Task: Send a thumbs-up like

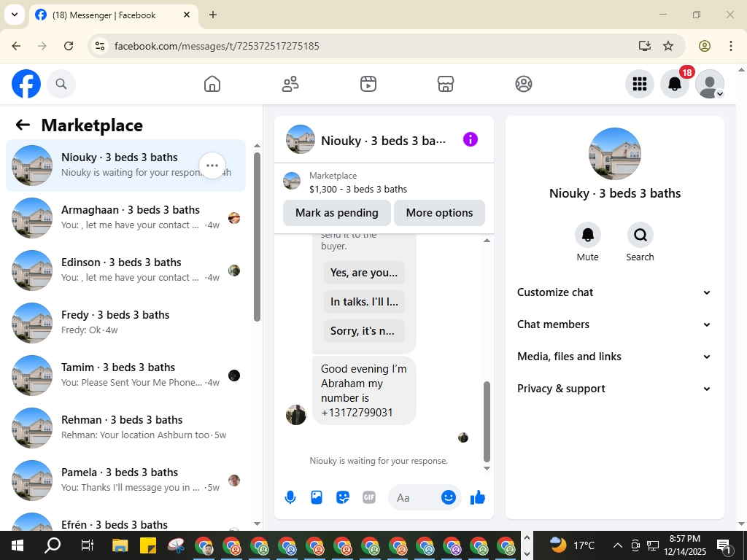Action: pos(477,497)
